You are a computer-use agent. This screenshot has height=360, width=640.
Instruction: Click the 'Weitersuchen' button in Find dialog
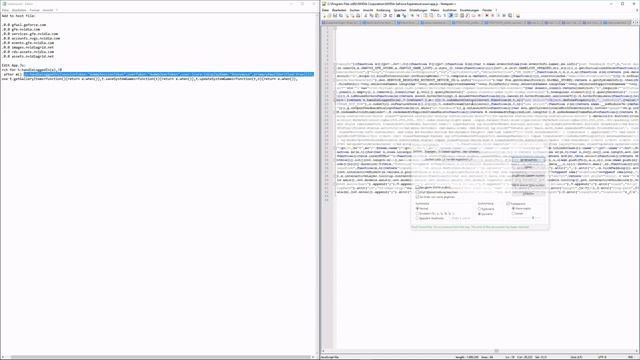click(528, 160)
